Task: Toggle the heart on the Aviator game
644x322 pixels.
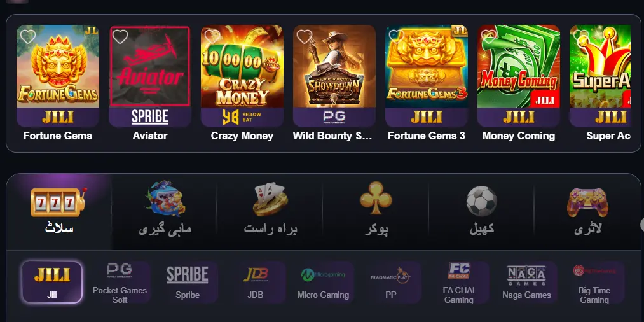Action: click(x=120, y=37)
